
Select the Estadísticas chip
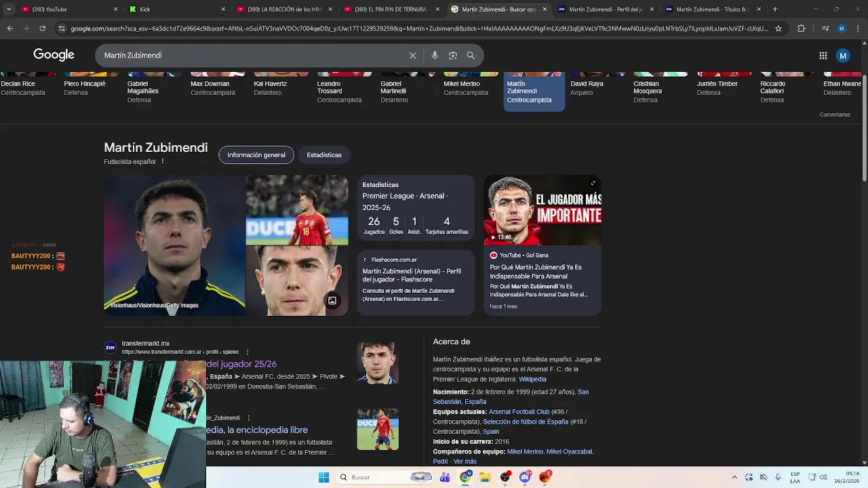tap(324, 155)
